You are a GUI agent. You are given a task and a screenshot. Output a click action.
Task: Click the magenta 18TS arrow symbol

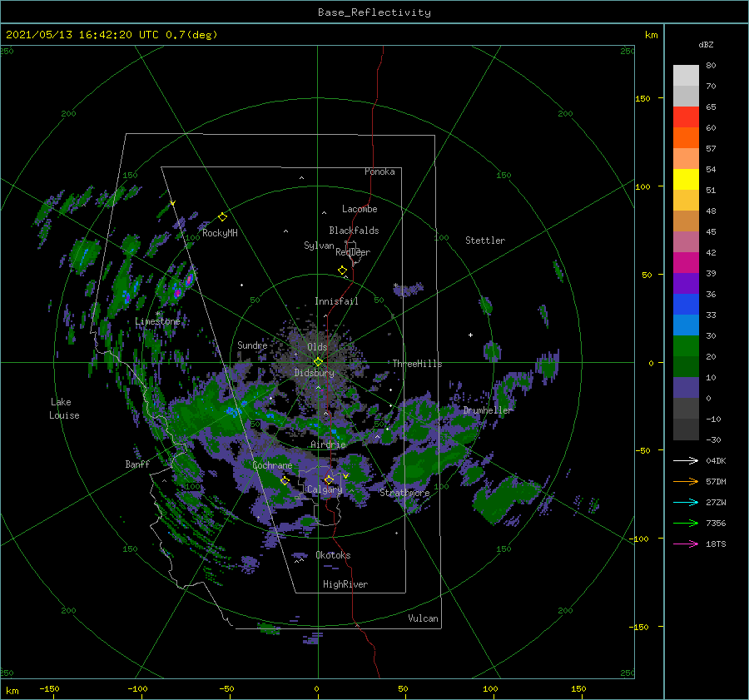pyautogui.click(x=686, y=544)
